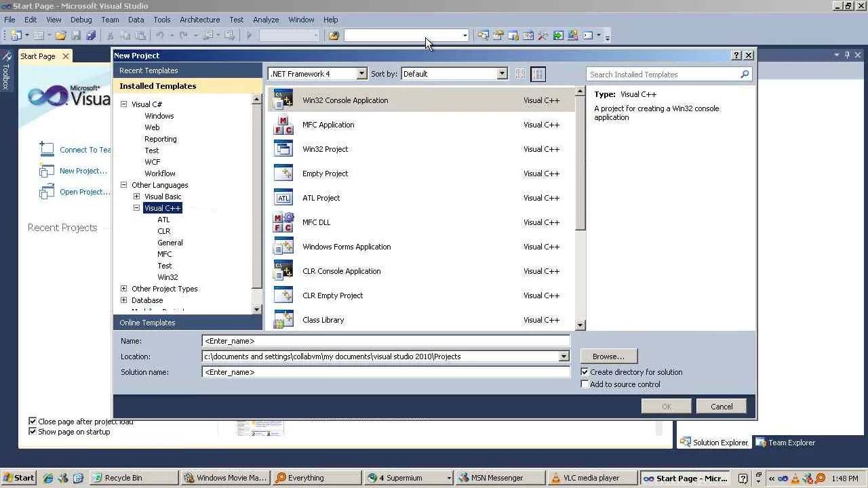Open the Location path dropdown arrow
This screenshot has width=868, height=488.
(x=564, y=357)
